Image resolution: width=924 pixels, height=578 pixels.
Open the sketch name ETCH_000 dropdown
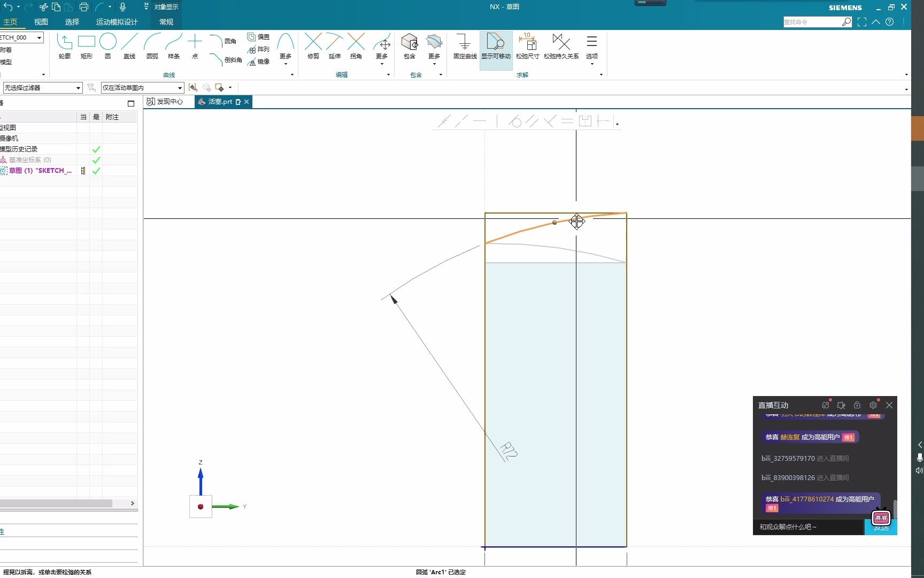[39, 37]
